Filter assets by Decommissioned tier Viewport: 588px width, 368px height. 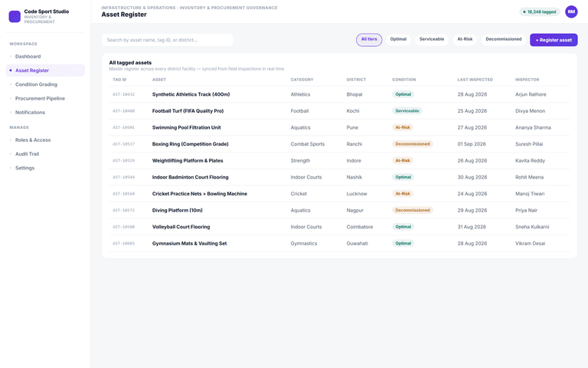click(504, 39)
